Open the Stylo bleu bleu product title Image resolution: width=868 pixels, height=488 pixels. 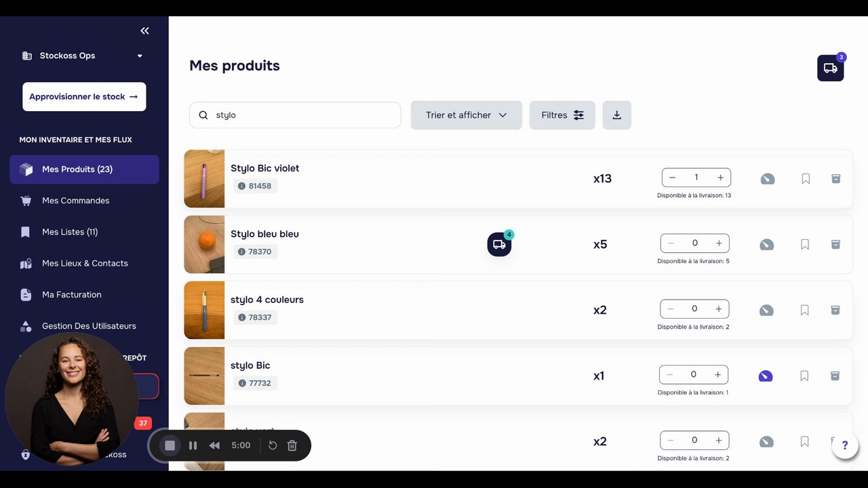coord(264,234)
